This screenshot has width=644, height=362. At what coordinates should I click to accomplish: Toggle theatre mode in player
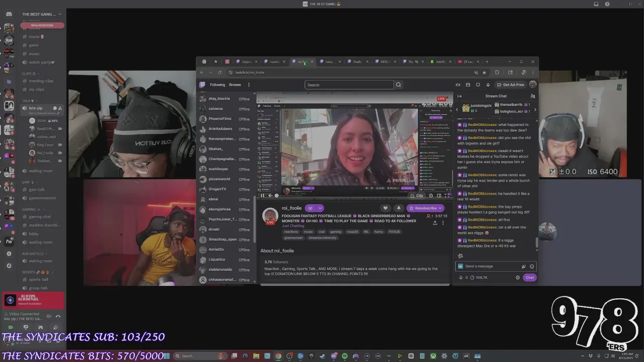pos(439,196)
